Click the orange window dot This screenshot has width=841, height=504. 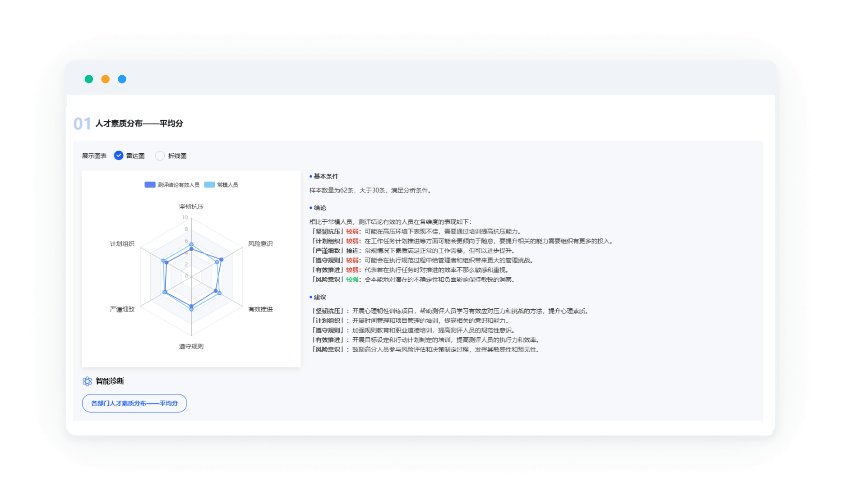[x=106, y=79]
